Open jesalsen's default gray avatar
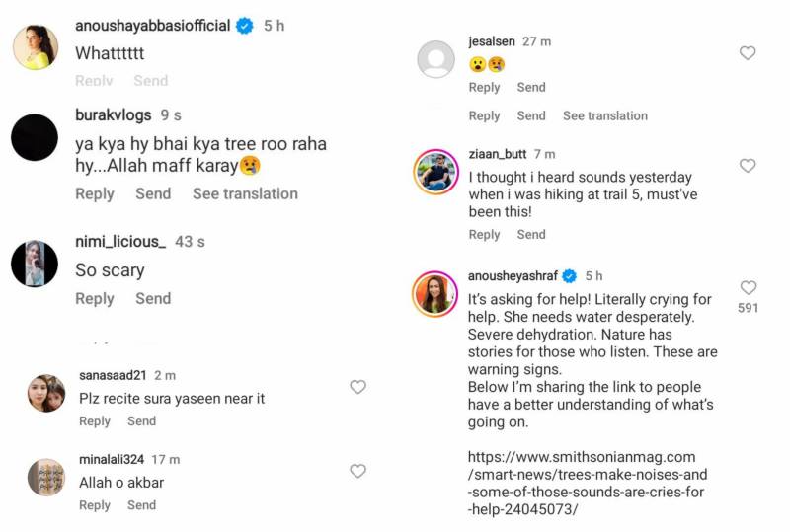Viewport: 790px width, 532px height. click(435, 60)
